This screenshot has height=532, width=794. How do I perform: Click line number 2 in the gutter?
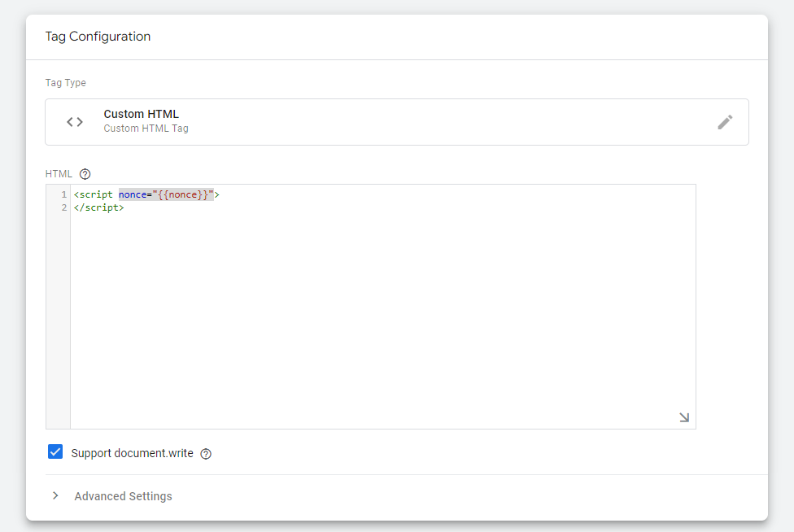pyautogui.click(x=63, y=207)
